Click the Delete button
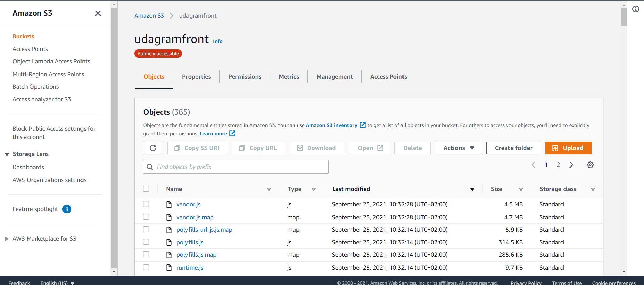Image resolution: width=644 pixels, height=285 pixels. point(413,148)
